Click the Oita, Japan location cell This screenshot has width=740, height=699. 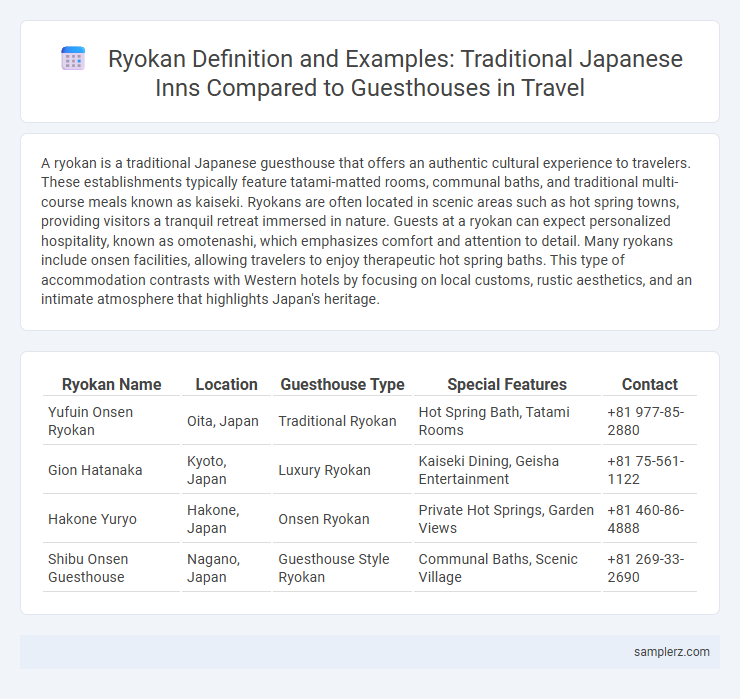[227, 421]
